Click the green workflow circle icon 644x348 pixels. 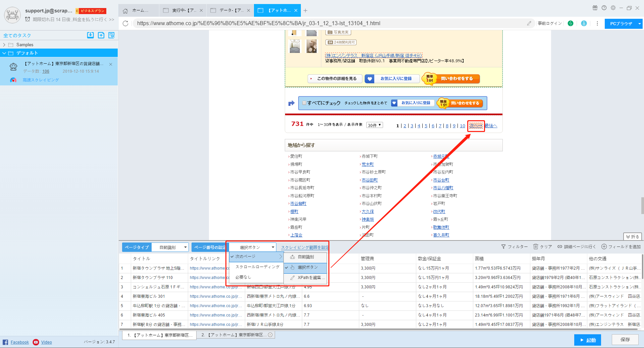[571, 23]
